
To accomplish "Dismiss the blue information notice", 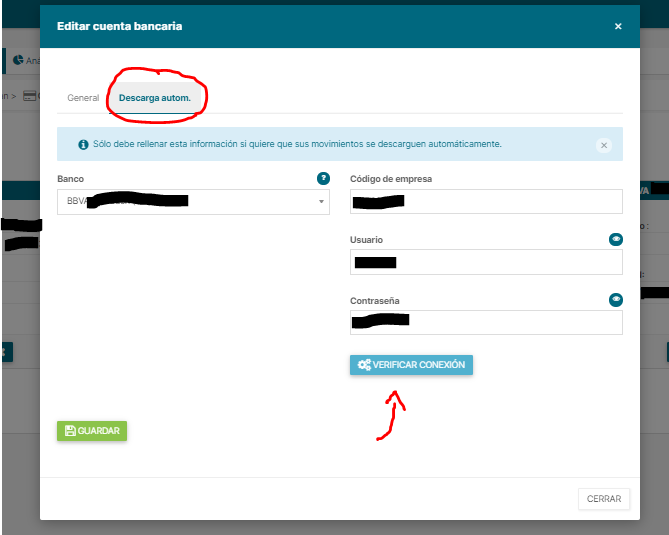I will pyautogui.click(x=603, y=145).
